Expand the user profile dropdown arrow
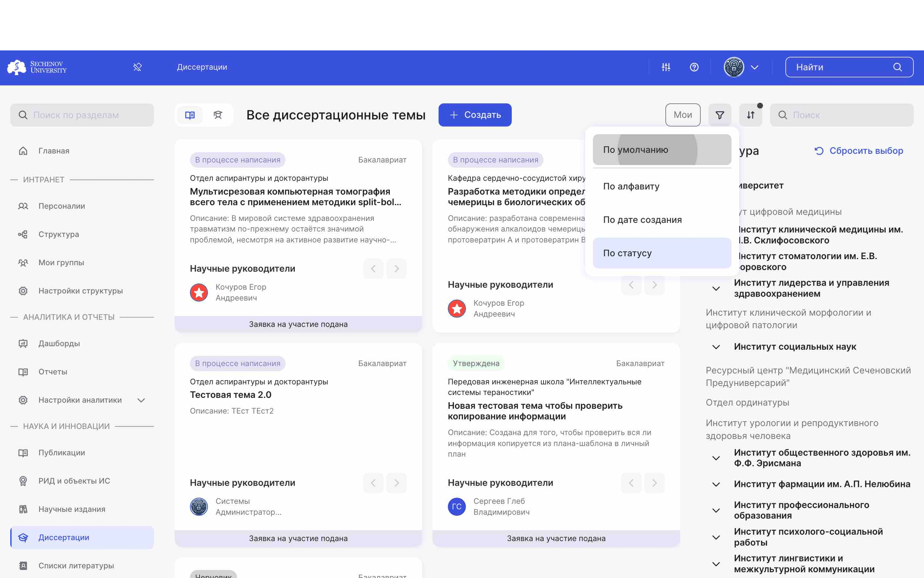The image size is (924, 578). click(x=755, y=67)
